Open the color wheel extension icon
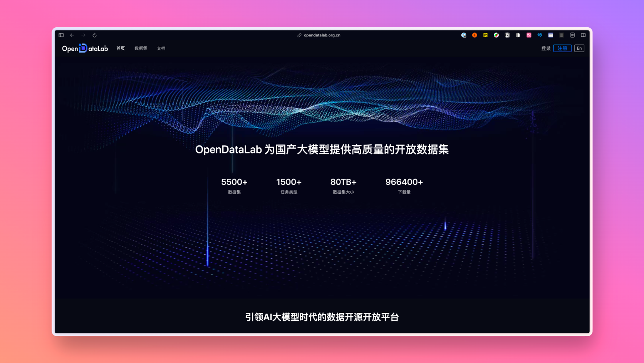The image size is (644, 363). (496, 35)
